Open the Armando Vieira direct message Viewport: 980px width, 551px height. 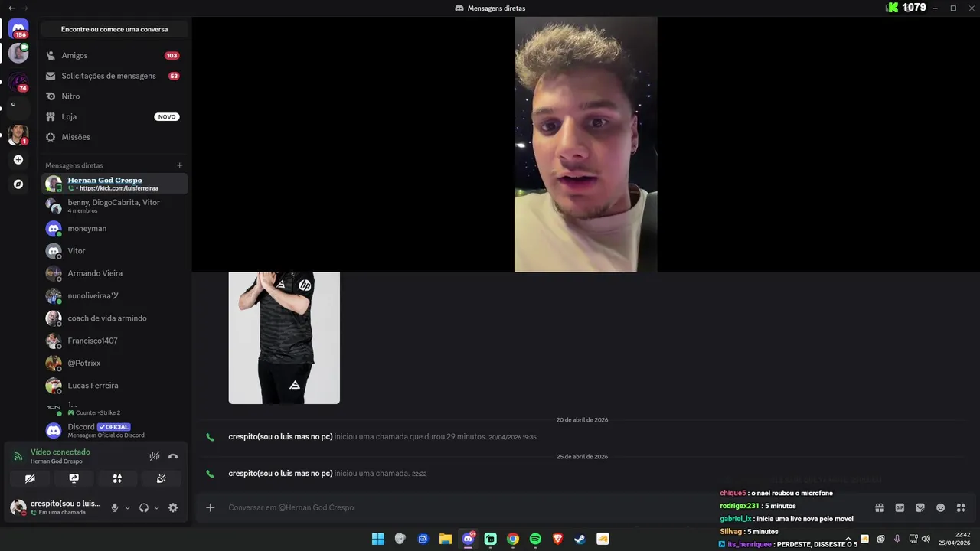tap(114, 273)
